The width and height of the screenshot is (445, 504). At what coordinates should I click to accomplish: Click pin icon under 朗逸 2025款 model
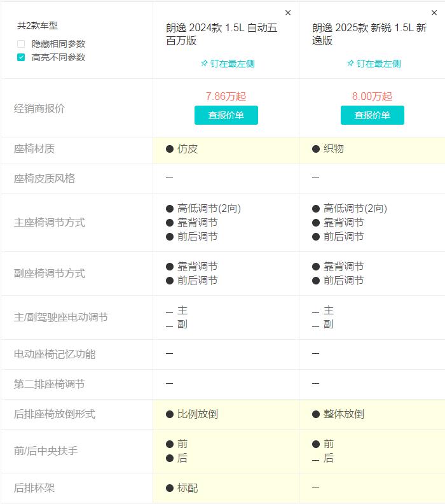point(350,64)
